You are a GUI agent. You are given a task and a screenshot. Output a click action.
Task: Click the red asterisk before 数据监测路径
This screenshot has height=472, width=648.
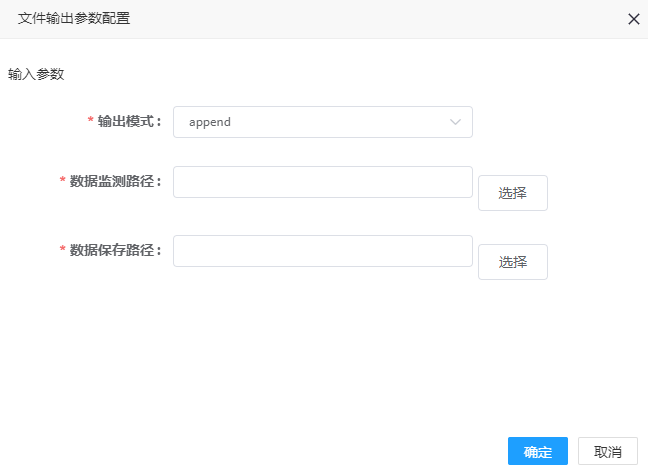(x=62, y=180)
